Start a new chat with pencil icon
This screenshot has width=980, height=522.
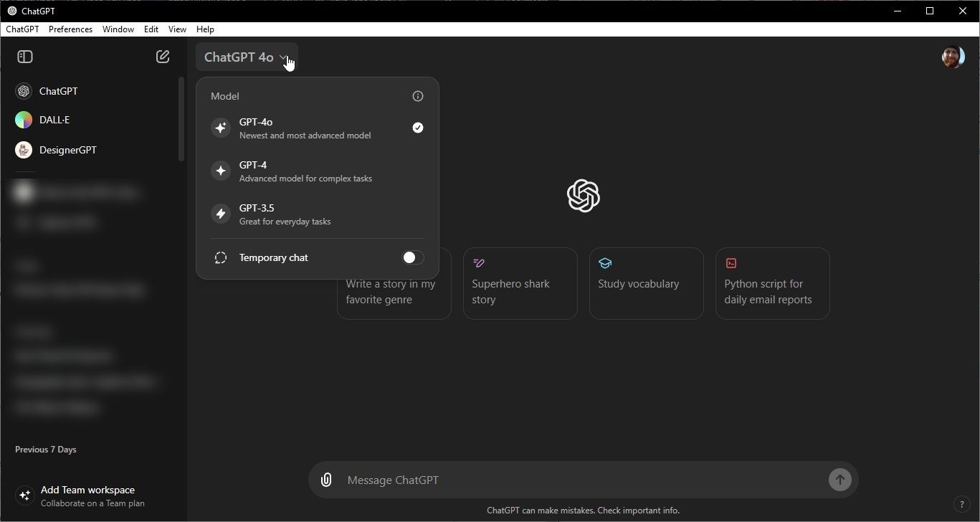(163, 57)
